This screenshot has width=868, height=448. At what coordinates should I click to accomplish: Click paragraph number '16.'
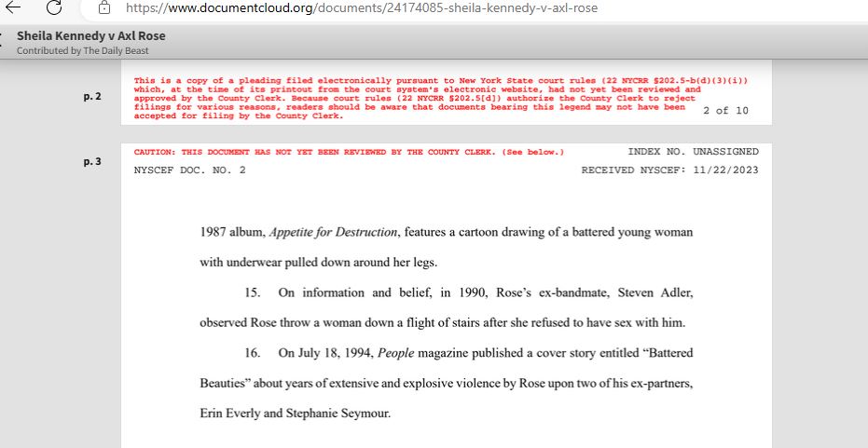(x=253, y=353)
